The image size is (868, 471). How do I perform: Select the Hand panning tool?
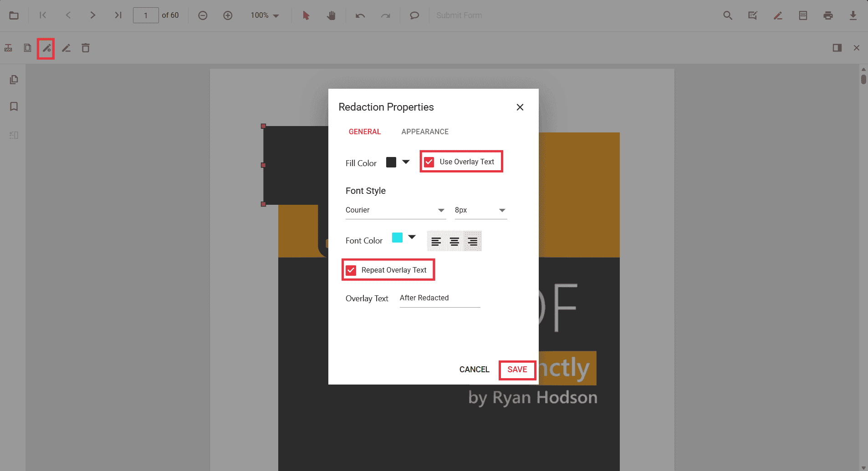tap(331, 15)
